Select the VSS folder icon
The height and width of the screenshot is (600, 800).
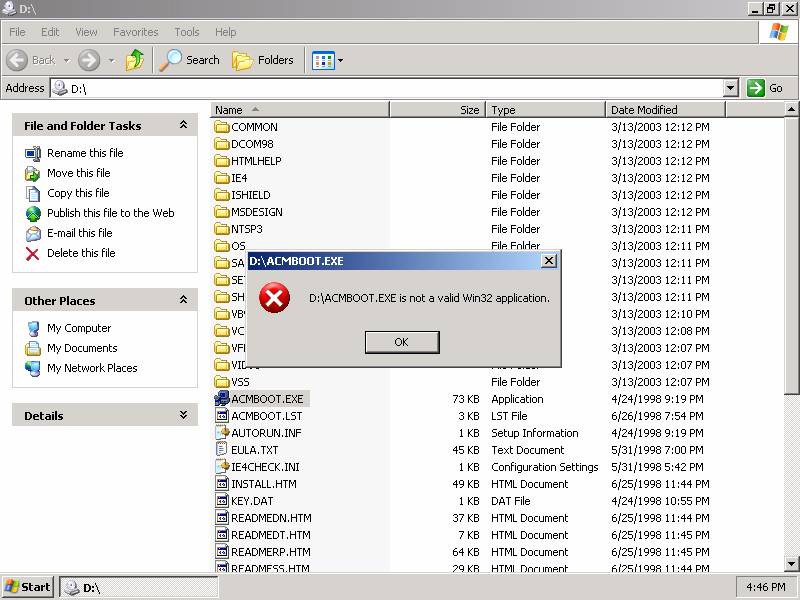(x=222, y=382)
